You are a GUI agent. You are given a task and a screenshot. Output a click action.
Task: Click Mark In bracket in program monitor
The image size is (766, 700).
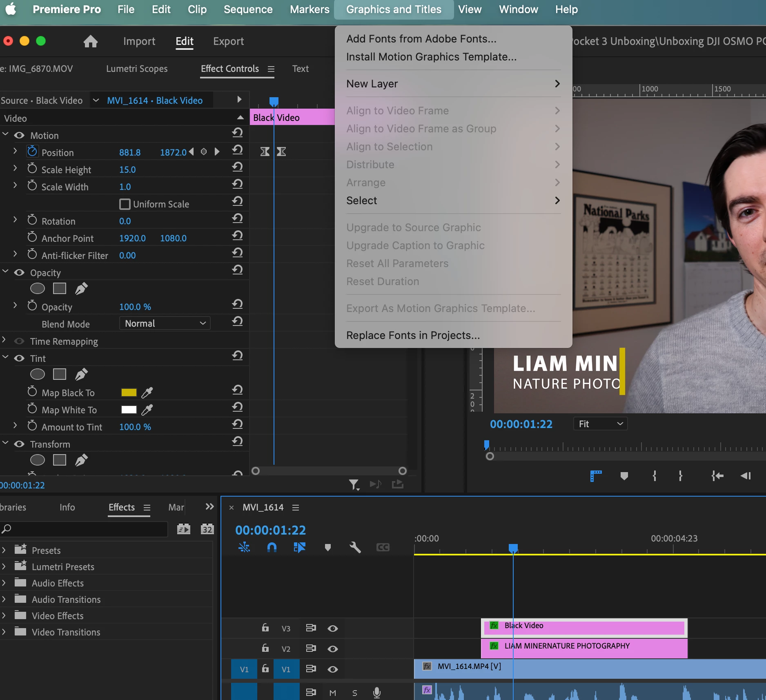point(655,476)
